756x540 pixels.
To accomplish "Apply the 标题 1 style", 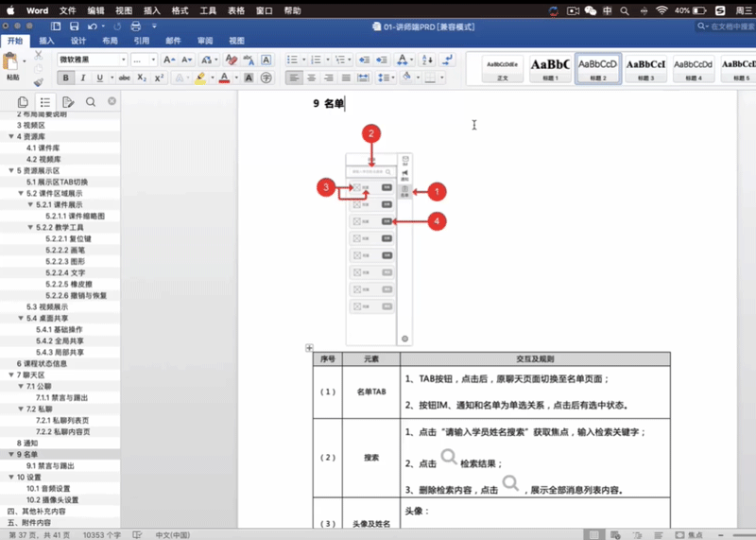I will 550,68.
